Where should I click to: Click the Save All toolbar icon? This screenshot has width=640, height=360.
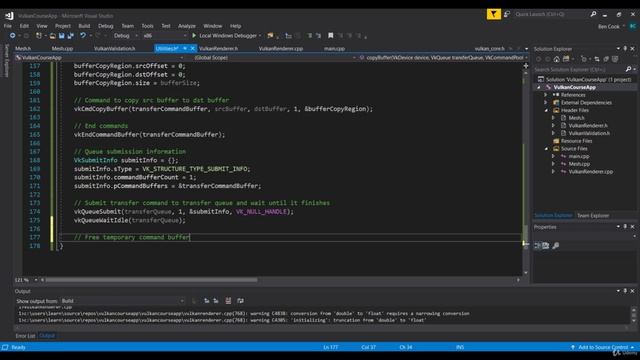coord(70,36)
